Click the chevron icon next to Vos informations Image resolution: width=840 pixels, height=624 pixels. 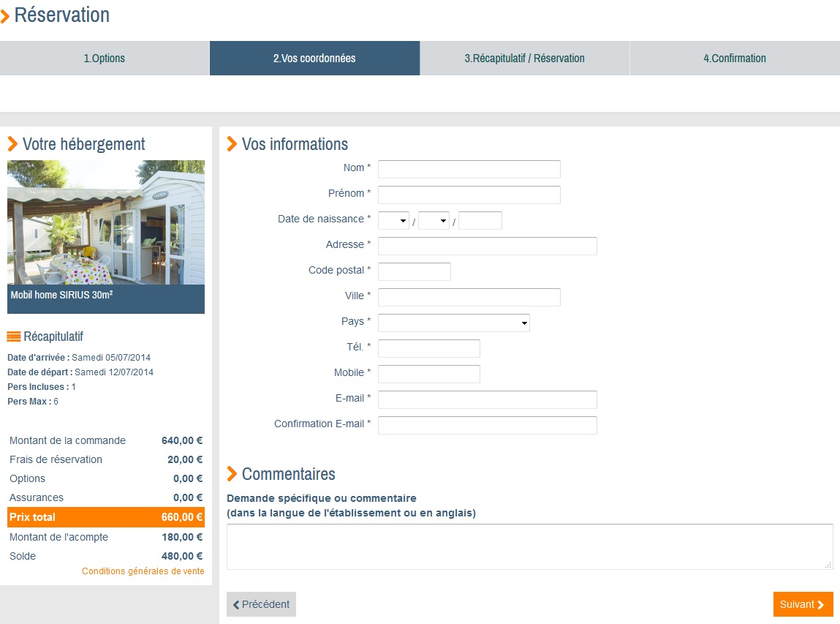[x=232, y=143]
